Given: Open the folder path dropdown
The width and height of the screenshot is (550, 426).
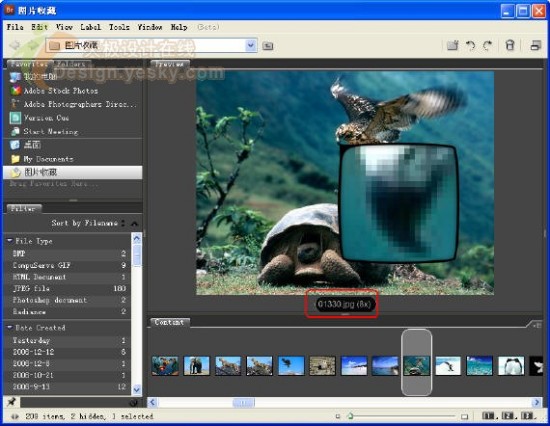Looking at the screenshot, I should pyautogui.click(x=250, y=45).
